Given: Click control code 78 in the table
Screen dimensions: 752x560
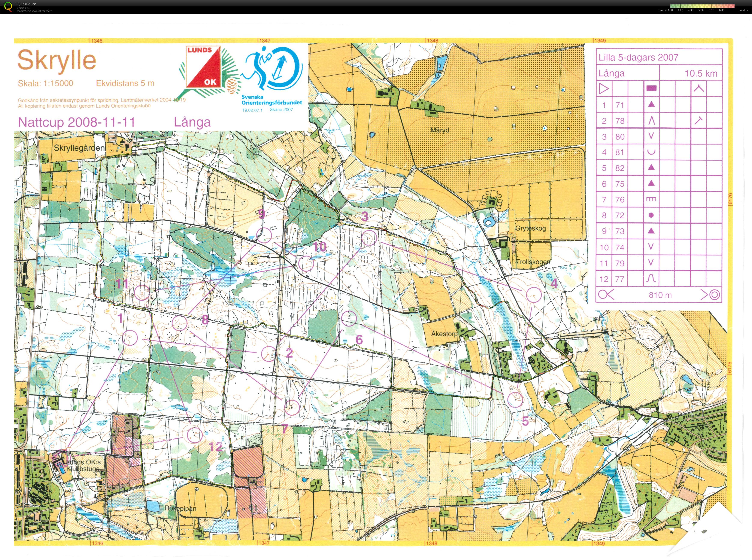Looking at the screenshot, I should point(620,121).
